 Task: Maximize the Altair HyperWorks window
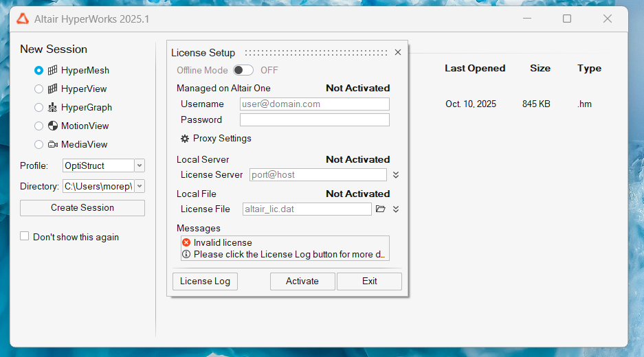(567, 19)
